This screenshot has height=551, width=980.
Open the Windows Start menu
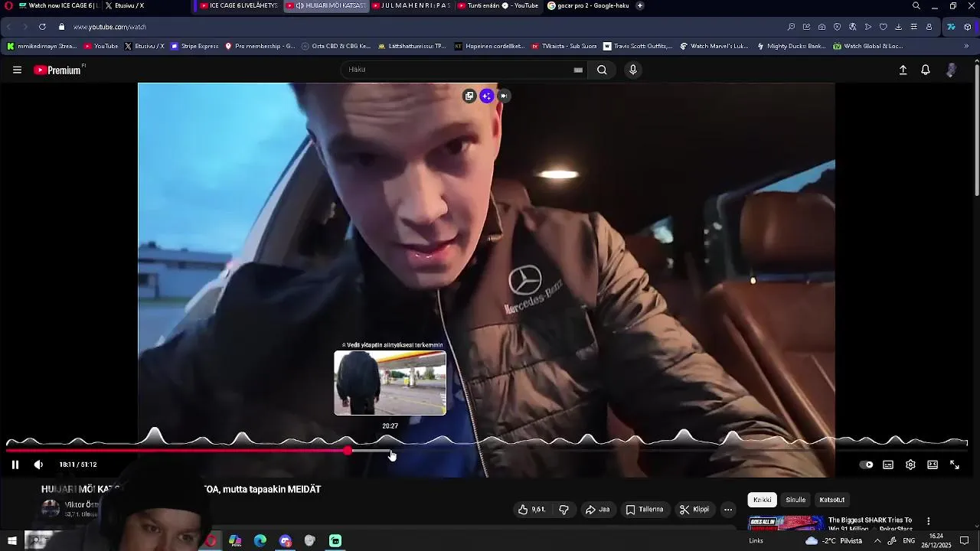tap(11, 541)
